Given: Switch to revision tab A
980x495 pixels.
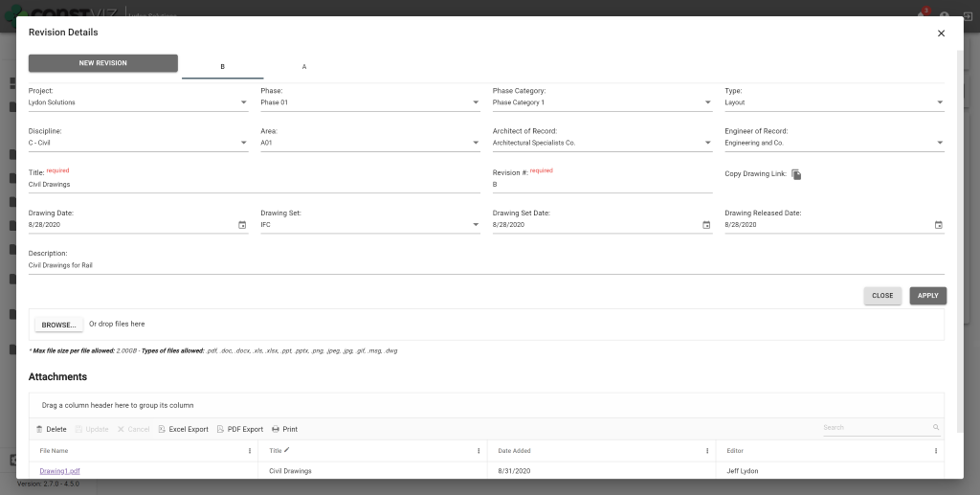Looking at the screenshot, I should [x=304, y=67].
